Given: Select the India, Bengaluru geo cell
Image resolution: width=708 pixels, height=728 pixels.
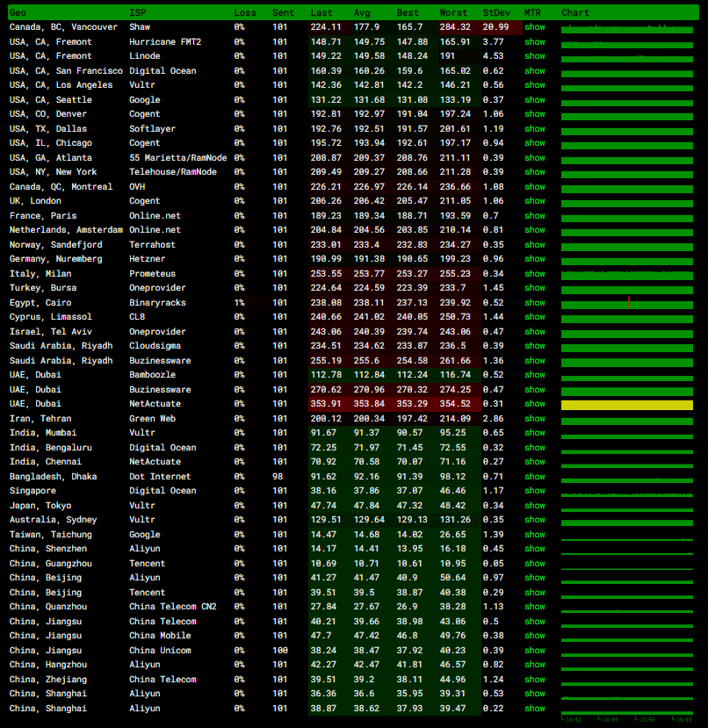Looking at the screenshot, I should point(51,448).
